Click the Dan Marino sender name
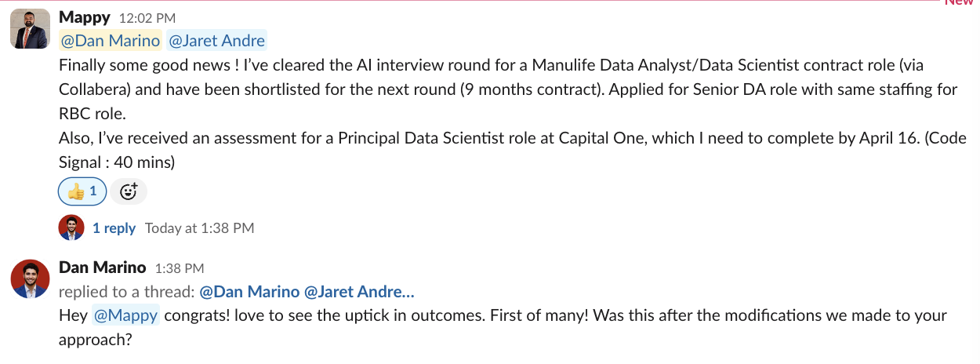Viewport: 980px width, 364px height. 102,268
